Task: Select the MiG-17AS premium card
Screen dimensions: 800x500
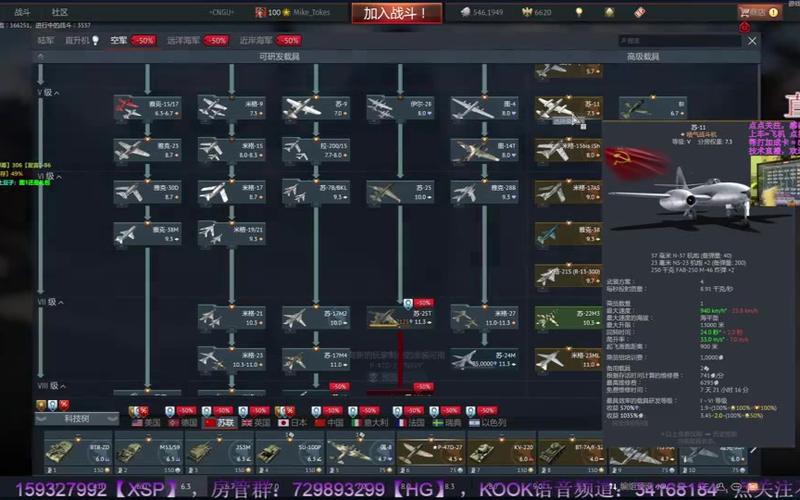Action: pyautogui.click(x=568, y=192)
